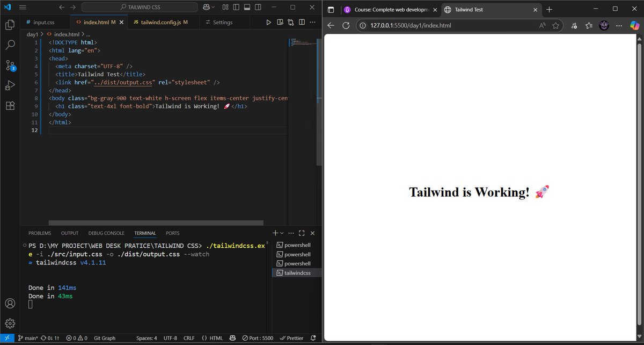Close the index.html editor tab
Screen dimensions: 644x345
tap(122, 23)
